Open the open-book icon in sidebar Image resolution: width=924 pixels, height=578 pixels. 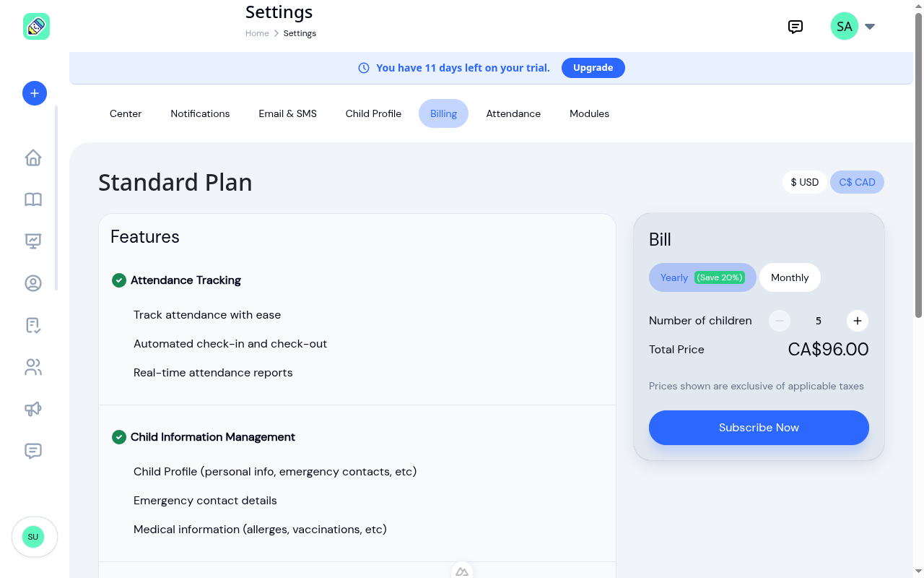tap(33, 199)
